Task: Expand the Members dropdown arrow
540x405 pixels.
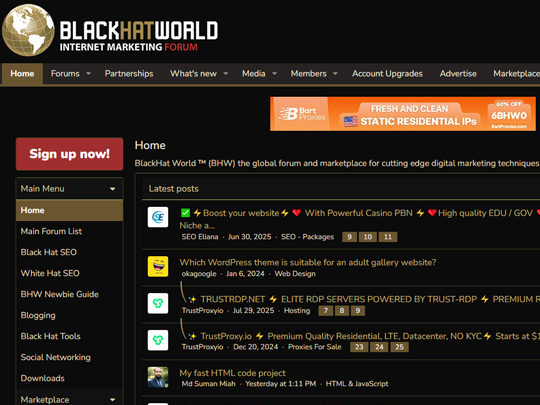Action: coord(335,73)
